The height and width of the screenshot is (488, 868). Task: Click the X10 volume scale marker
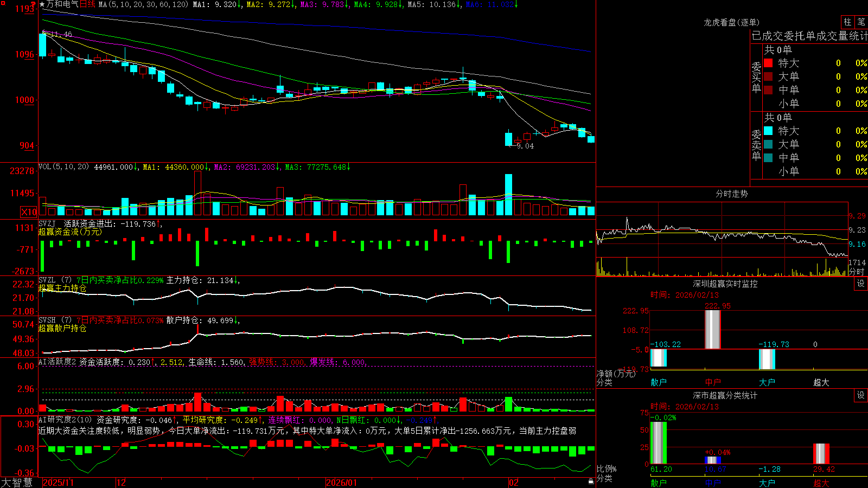point(29,212)
